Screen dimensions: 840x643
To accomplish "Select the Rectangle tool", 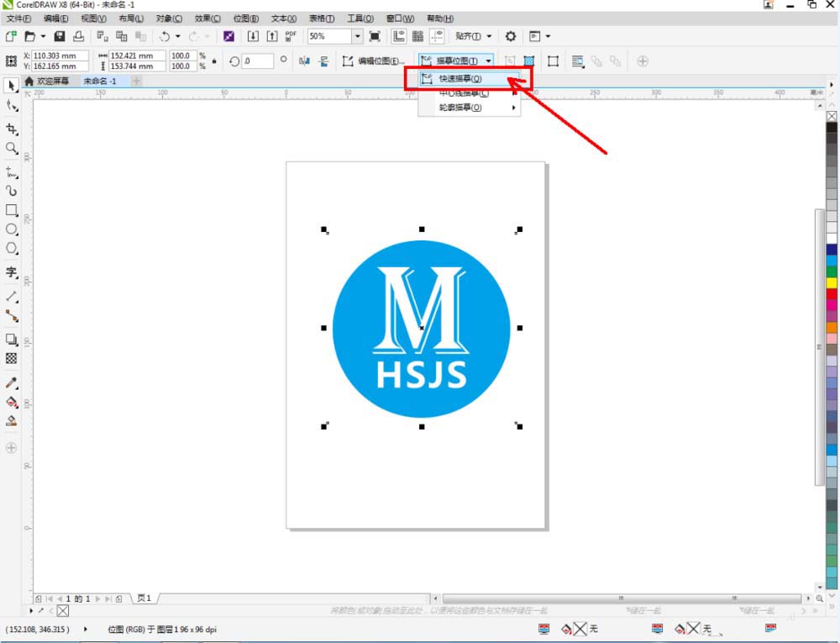I will (x=11, y=210).
